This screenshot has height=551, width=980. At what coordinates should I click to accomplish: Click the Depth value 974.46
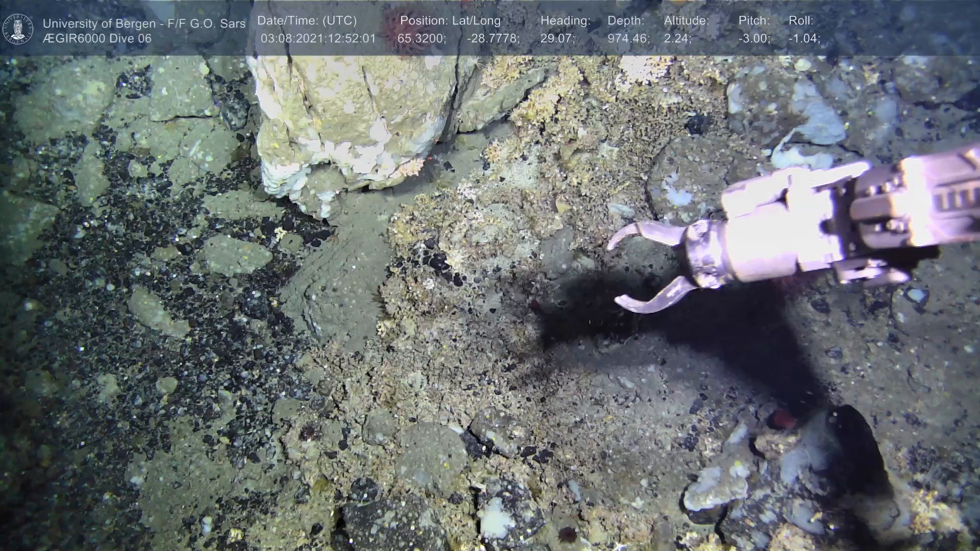click(x=628, y=39)
